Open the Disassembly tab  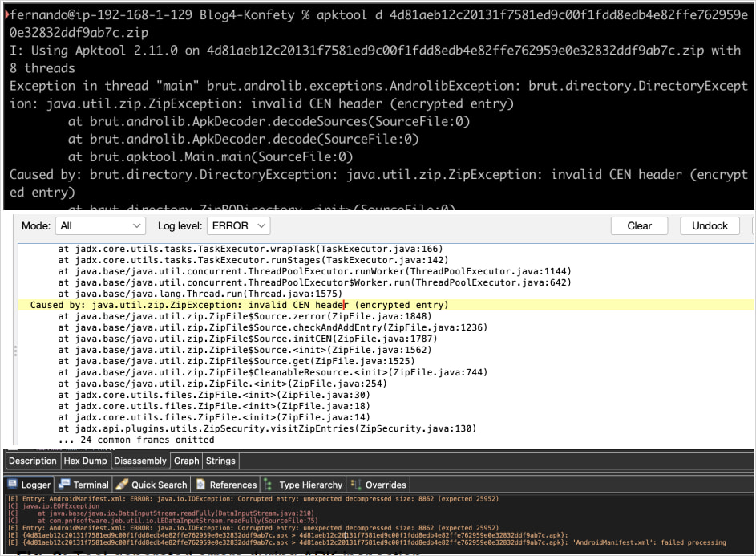(x=140, y=460)
